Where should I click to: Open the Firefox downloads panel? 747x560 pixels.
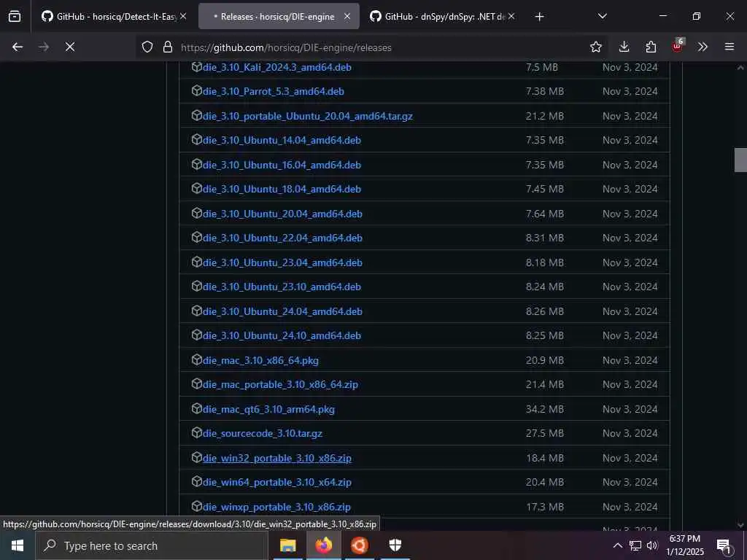(624, 47)
